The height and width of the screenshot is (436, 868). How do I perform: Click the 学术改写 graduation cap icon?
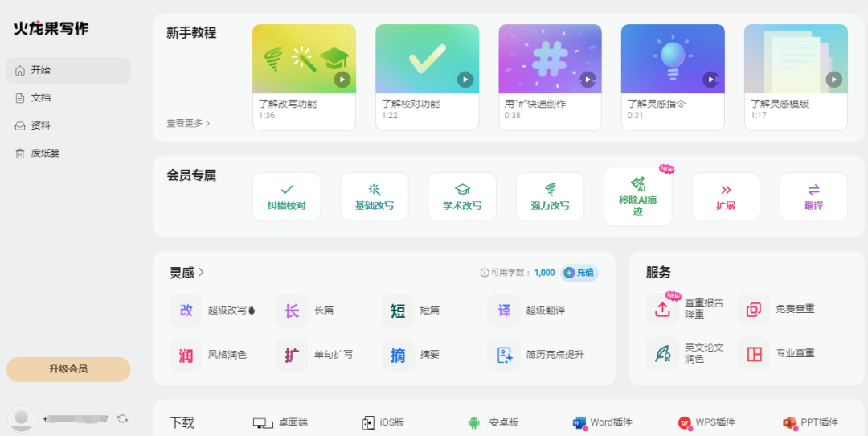coord(462,190)
